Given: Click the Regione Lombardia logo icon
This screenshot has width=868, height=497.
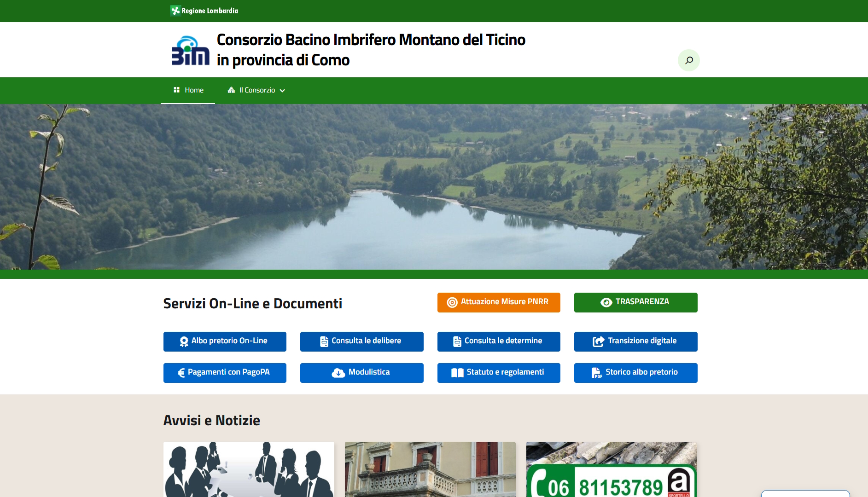Looking at the screenshot, I should (175, 11).
